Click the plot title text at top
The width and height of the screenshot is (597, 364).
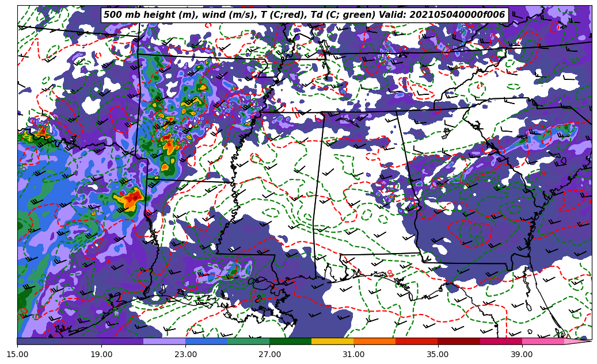(304, 15)
